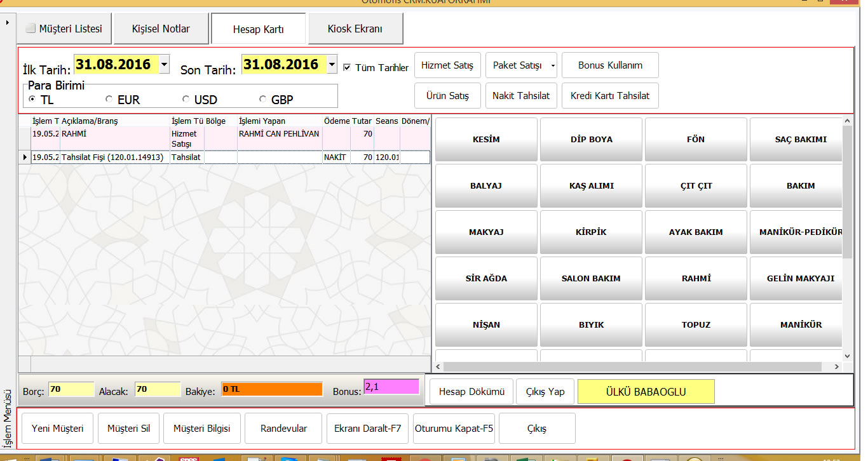Click Müşteri Sil button
The height and width of the screenshot is (461, 868).
[x=128, y=429]
